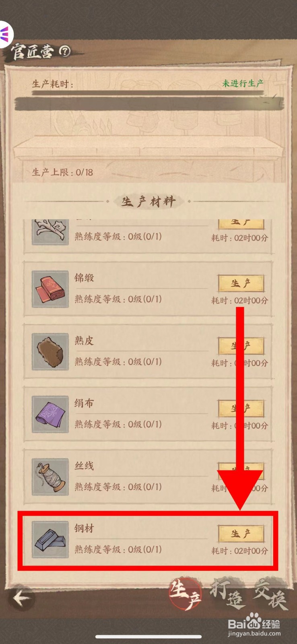Select the 钢材 steel ingot icon
The height and width of the screenshot is (644, 297).
click(x=50, y=539)
